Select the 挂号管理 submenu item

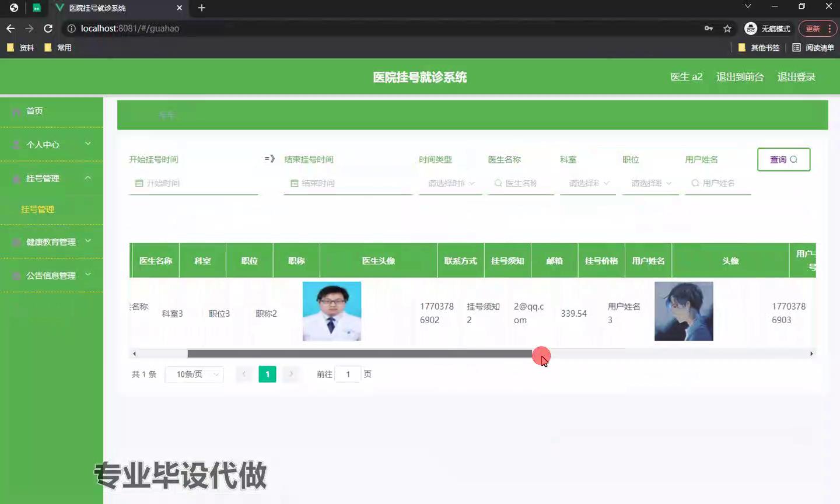38,209
